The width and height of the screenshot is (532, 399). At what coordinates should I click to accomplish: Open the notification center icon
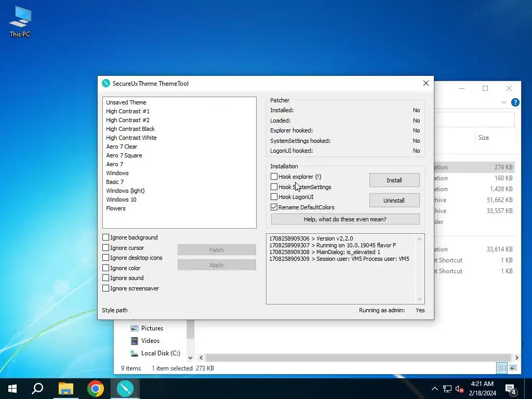[x=511, y=389]
